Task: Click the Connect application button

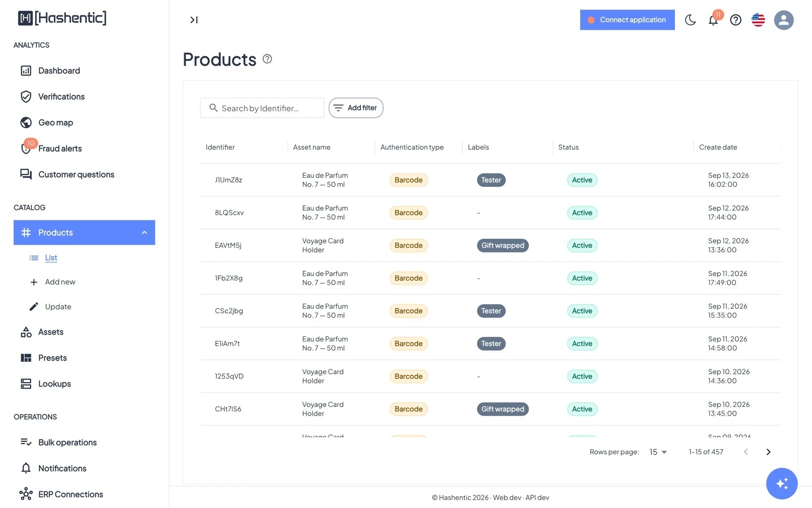Action: pyautogui.click(x=627, y=20)
